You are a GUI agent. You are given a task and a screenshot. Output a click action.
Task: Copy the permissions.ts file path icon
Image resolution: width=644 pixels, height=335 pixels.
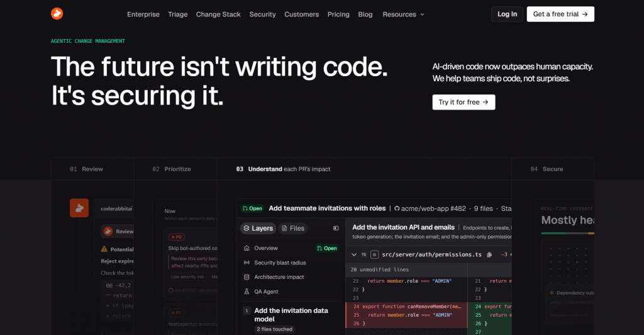coord(489,255)
